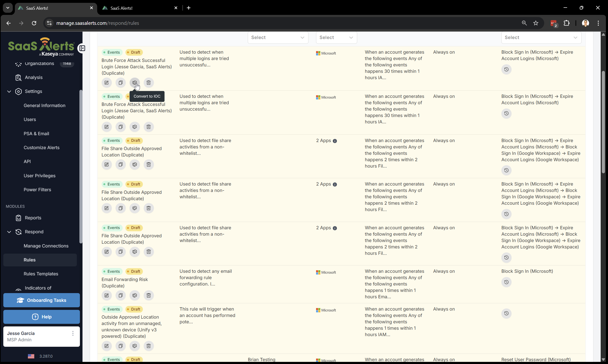Duplicate the Outside Approved Location unmanaged device rule

coord(120,346)
